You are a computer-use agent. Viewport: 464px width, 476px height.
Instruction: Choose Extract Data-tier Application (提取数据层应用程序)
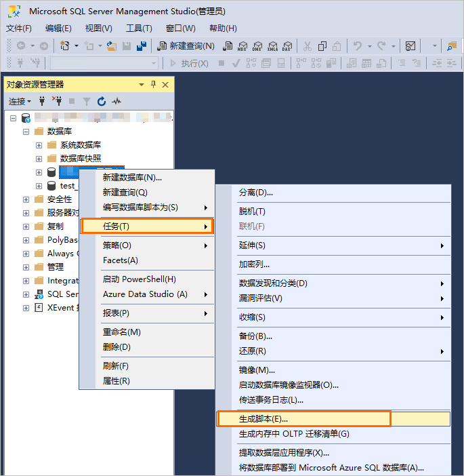(333, 453)
